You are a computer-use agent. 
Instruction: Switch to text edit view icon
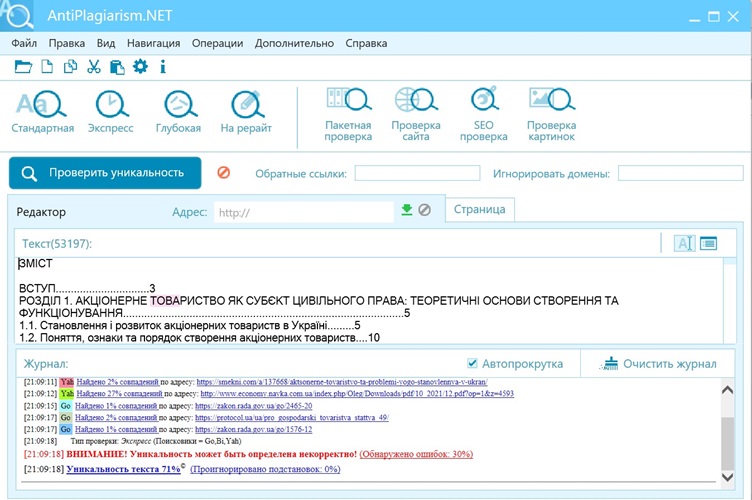pos(684,243)
